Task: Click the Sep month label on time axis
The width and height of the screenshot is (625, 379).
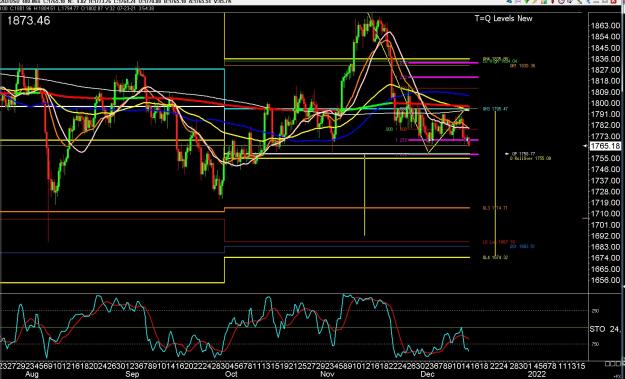Action: [x=132, y=374]
